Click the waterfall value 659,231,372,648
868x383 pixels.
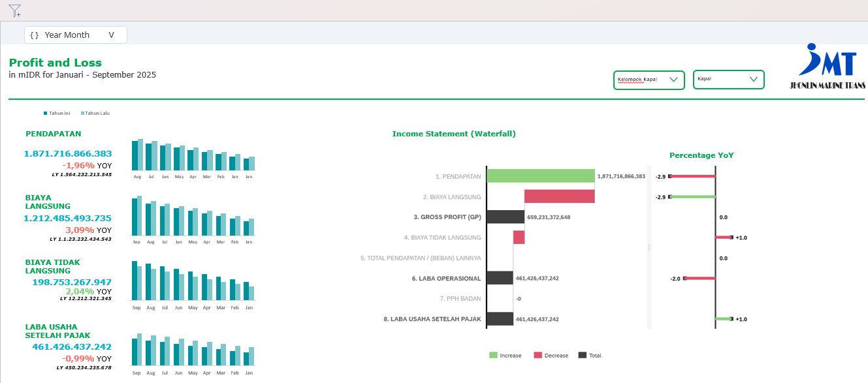click(x=549, y=217)
